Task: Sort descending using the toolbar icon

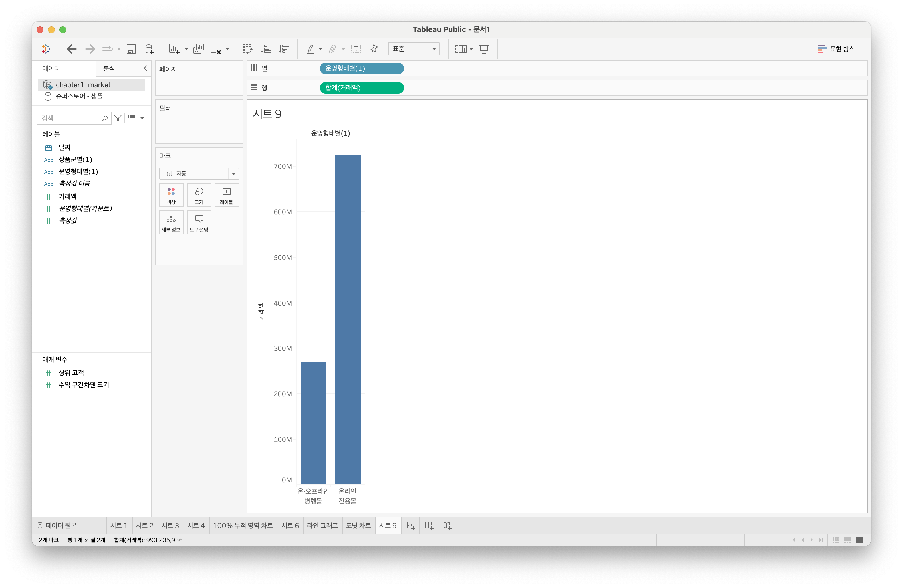Action: point(284,49)
